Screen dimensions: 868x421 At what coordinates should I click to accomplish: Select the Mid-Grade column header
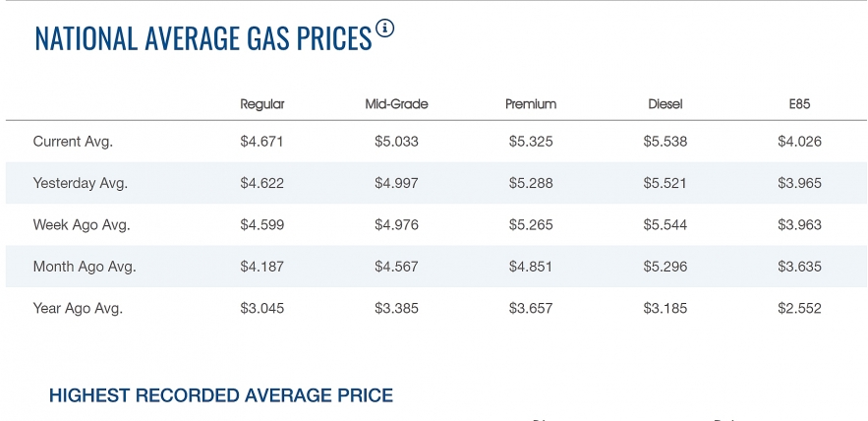point(396,104)
